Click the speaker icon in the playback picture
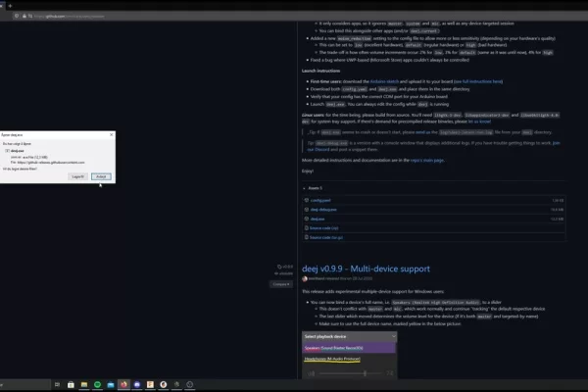This screenshot has width=588, height=392. [311, 373]
